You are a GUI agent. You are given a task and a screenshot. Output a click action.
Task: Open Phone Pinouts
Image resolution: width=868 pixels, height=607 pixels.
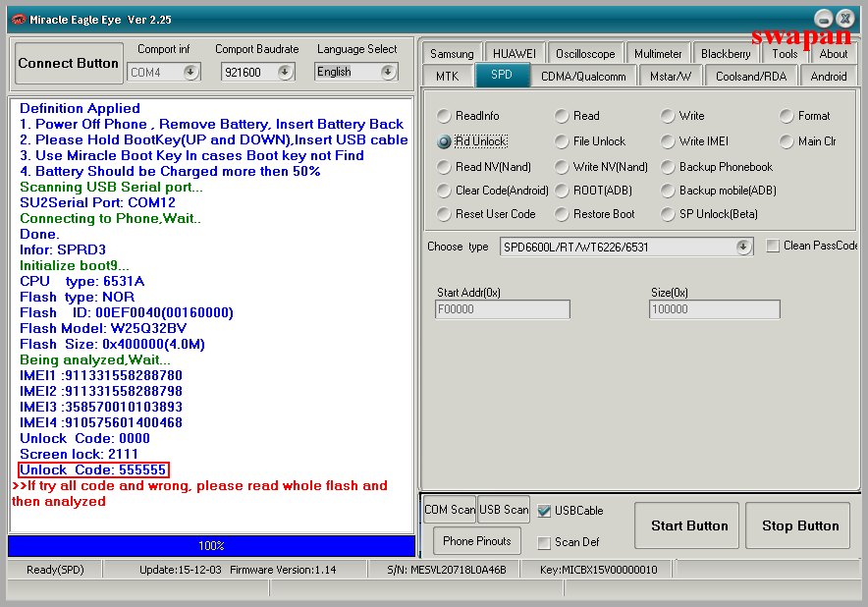pyautogui.click(x=476, y=541)
